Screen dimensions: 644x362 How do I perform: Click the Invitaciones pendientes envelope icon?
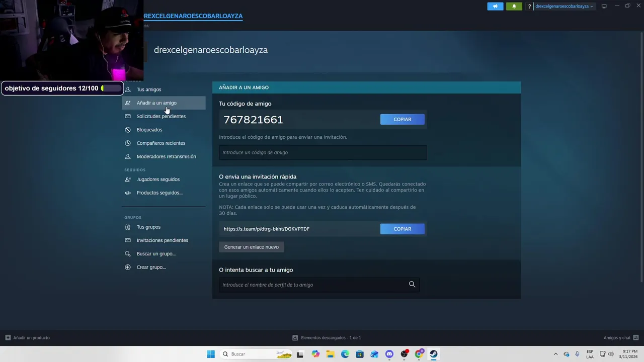pyautogui.click(x=128, y=240)
